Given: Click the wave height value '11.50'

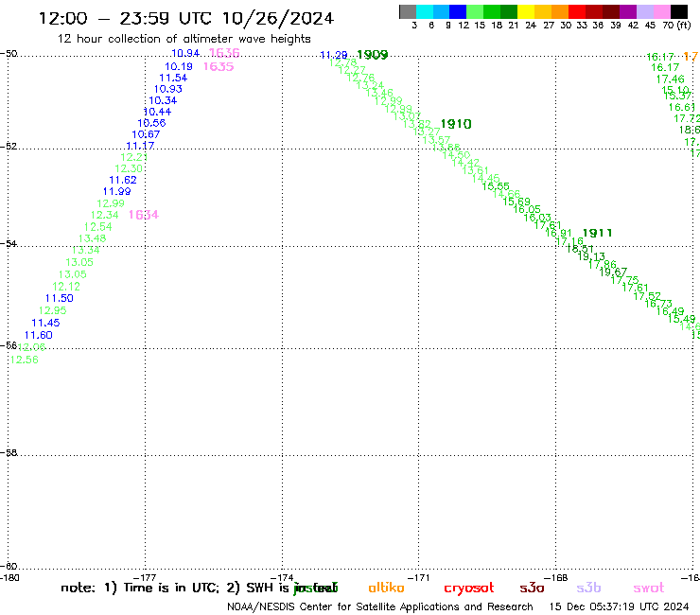Looking at the screenshot, I should [x=60, y=298].
